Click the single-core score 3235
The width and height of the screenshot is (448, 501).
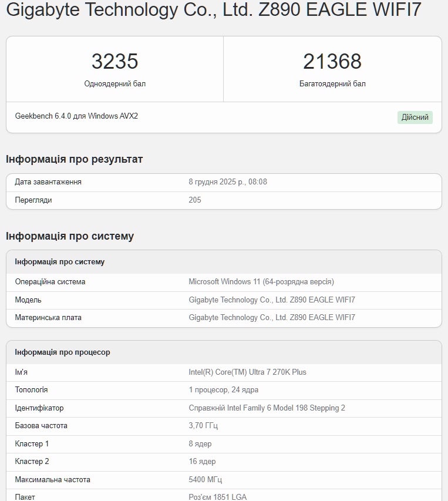[x=114, y=62]
